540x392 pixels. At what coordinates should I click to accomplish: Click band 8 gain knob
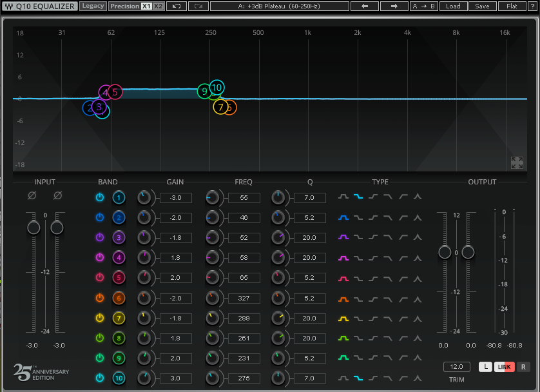(x=144, y=338)
